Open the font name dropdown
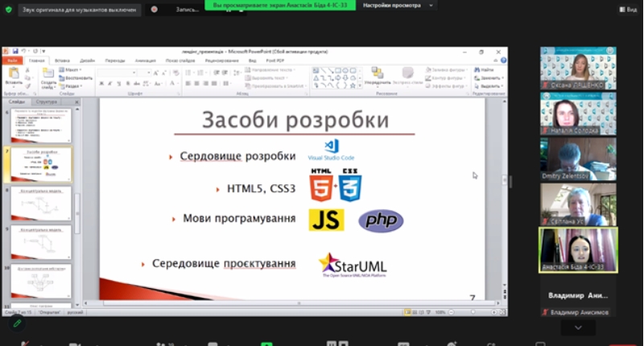The image size is (644, 346). (134, 73)
